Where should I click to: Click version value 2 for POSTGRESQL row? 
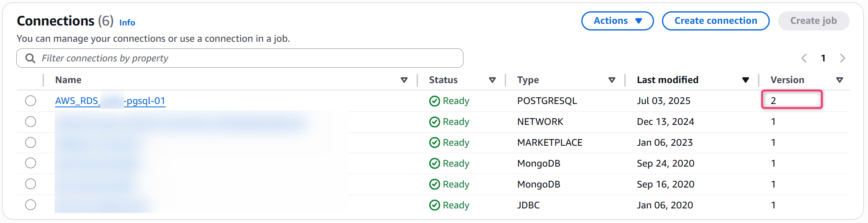[773, 101]
